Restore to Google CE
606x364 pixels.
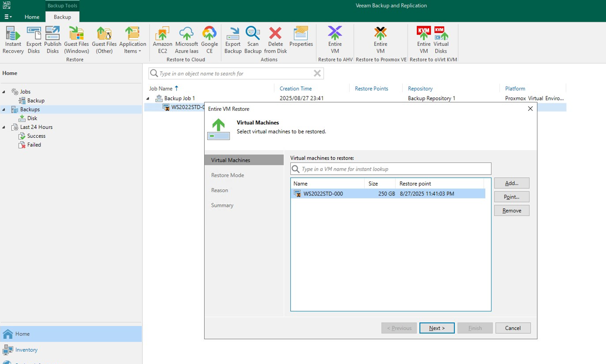[x=209, y=40]
